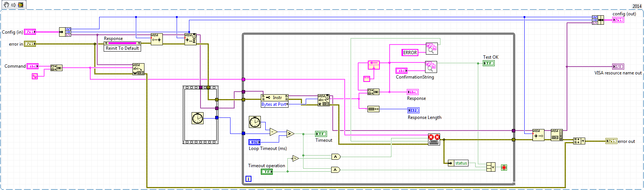This screenshot has height=190, width=644.
Task: Click the Instr property node header
Action: tap(275, 98)
